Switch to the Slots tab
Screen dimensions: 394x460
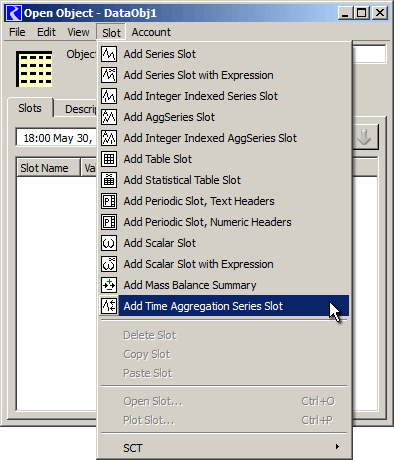point(30,108)
